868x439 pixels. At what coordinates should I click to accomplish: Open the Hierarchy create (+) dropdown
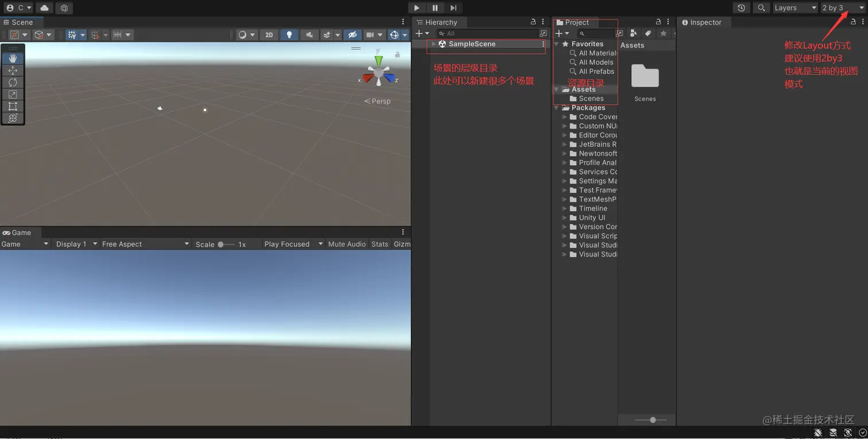coord(423,33)
